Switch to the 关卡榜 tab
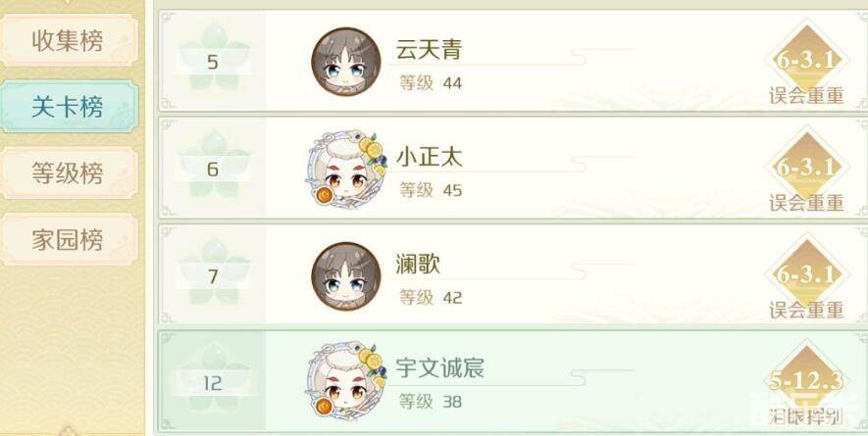The height and width of the screenshot is (436, 868). 70,106
